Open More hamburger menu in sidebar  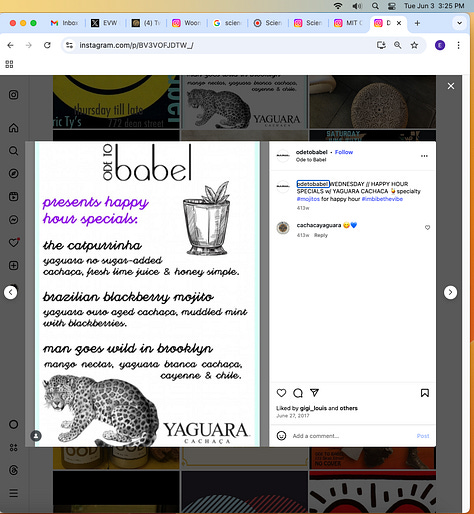13,493
